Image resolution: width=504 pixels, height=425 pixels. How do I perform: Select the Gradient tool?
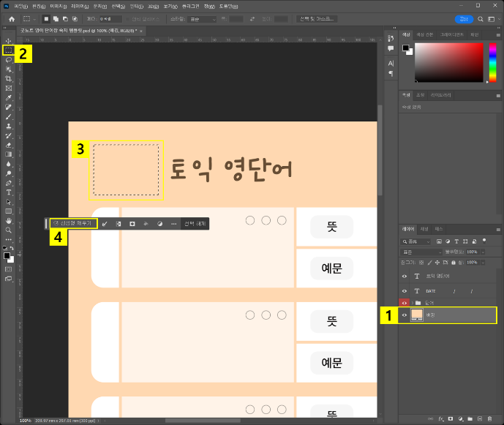pyautogui.click(x=8, y=154)
